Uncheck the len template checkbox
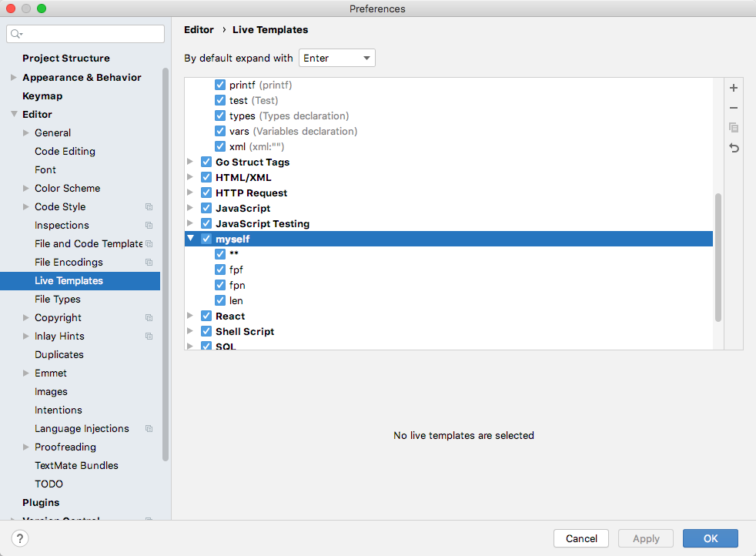The image size is (756, 556). click(220, 300)
